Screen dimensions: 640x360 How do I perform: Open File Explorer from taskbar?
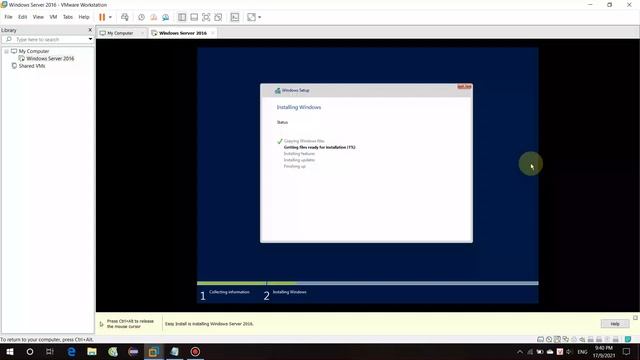tap(92, 351)
